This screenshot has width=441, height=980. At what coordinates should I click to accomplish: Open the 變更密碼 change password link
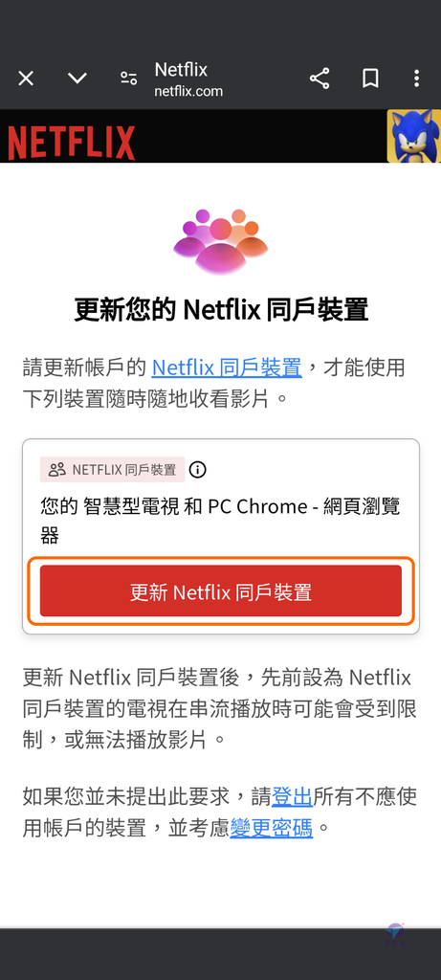(x=271, y=828)
